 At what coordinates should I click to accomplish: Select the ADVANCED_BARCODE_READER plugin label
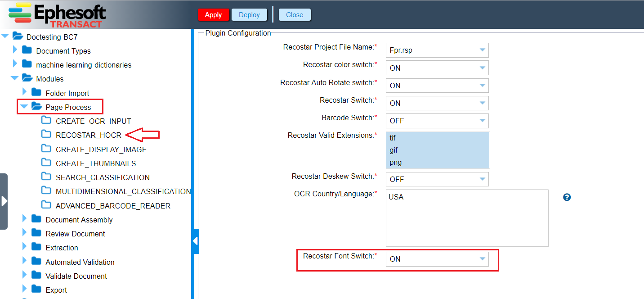click(x=113, y=206)
